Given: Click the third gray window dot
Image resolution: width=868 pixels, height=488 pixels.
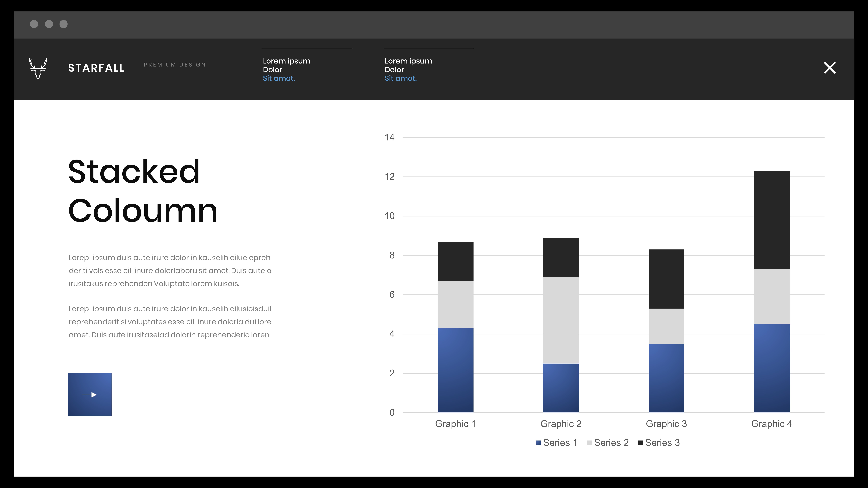Looking at the screenshot, I should point(64,24).
